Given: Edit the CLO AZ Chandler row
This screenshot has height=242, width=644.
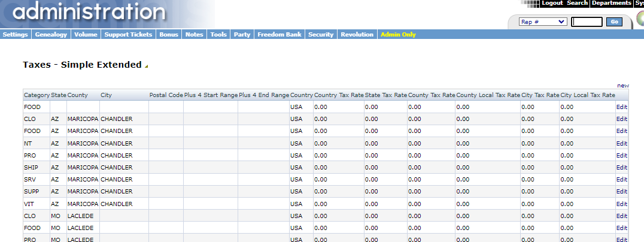Looking at the screenshot, I should click(x=621, y=119).
